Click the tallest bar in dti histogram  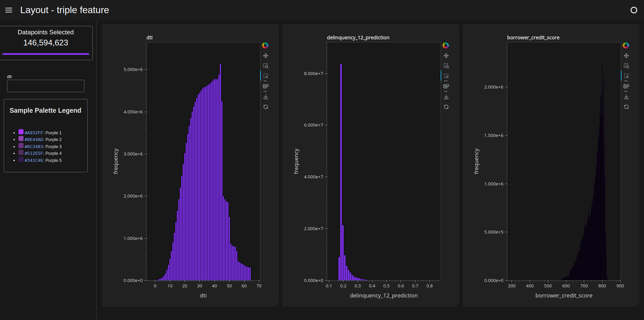pyautogui.click(x=220, y=172)
